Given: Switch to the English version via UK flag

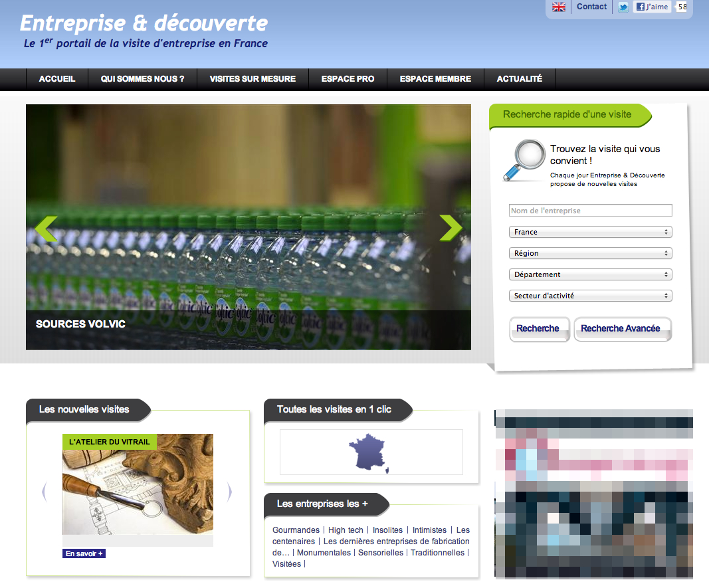Looking at the screenshot, I should tap(559, 7).
